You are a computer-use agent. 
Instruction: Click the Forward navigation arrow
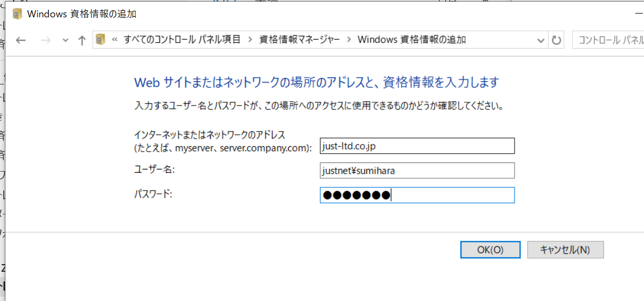tap(45, 40)
